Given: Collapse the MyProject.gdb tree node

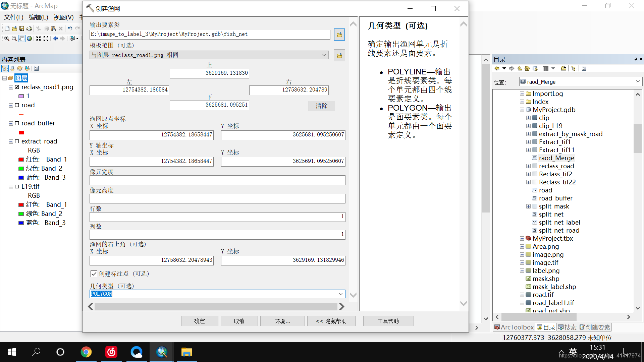Looking at the screenshot, I should tap(522, 110).
